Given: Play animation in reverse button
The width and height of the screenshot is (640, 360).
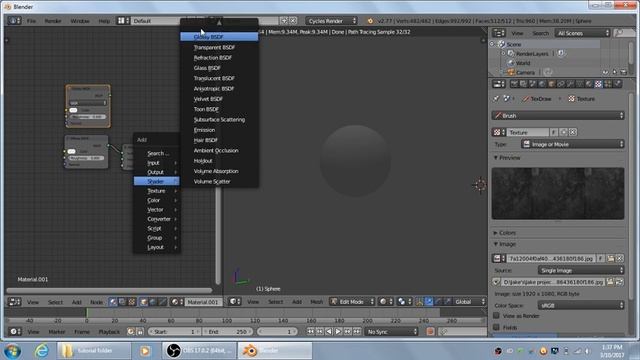Looking at the screenshot, I should [x=329, y=331].
